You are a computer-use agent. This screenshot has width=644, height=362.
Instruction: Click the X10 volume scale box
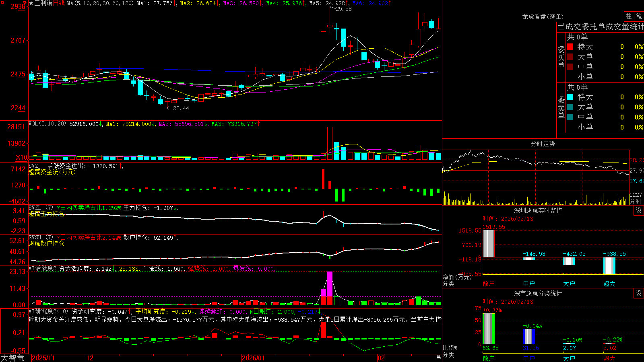pyautogui.click(x=21, y=157)
